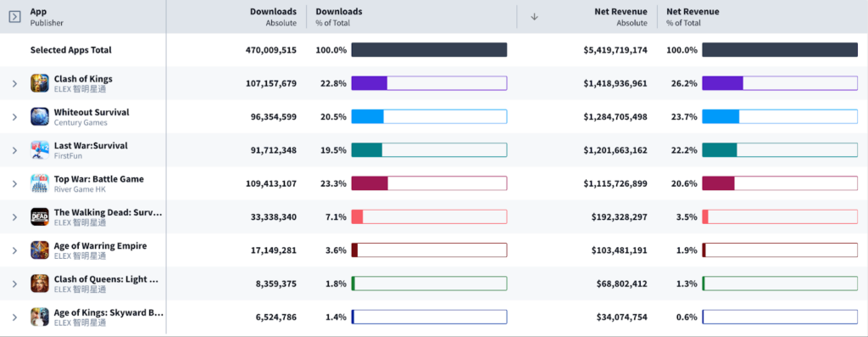Viewport: 868px width, 337px height.
Task: Click the Age of Warring Empire icon
Action: click(x=39, y=250)
